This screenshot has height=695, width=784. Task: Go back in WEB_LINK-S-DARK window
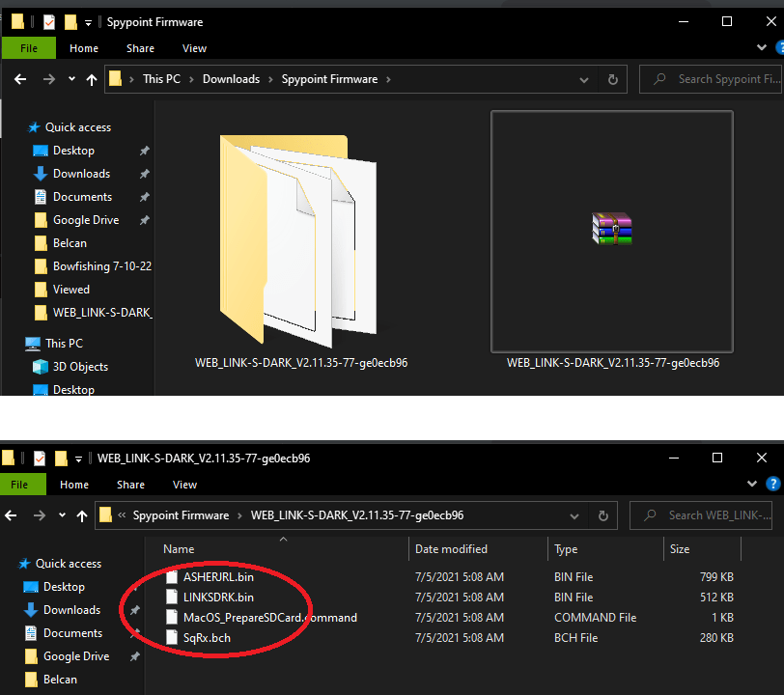11,515
